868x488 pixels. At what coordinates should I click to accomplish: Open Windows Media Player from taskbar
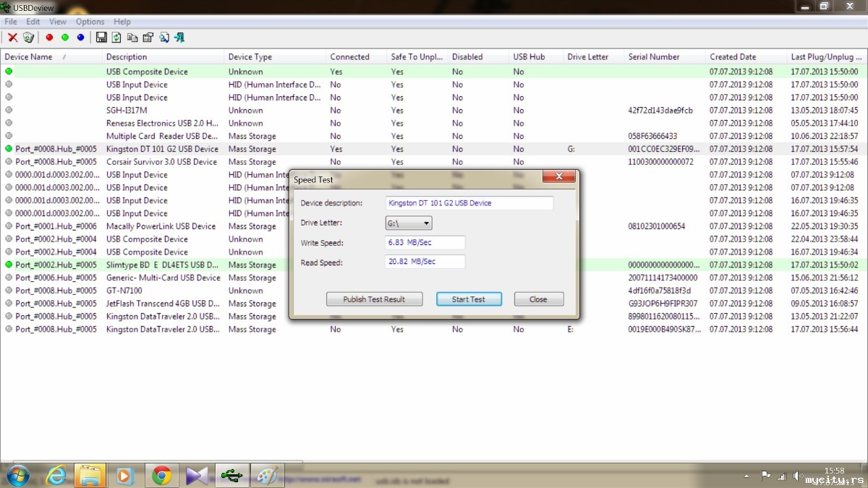pos(125,475)
